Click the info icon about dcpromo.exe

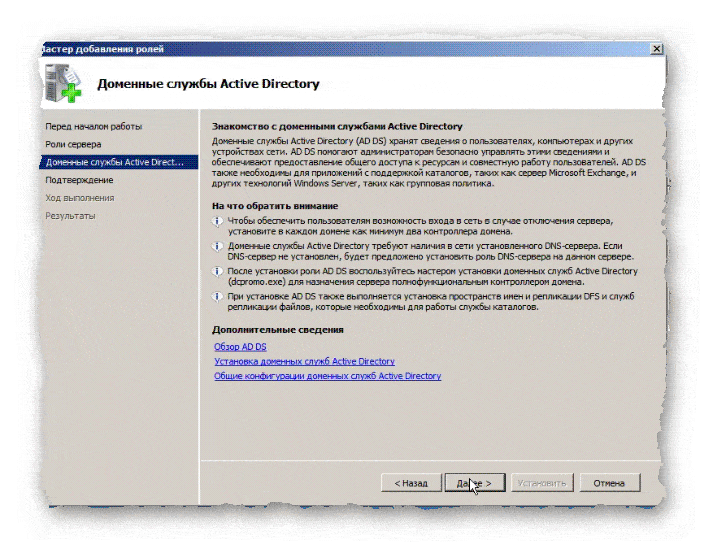[218, 272]
